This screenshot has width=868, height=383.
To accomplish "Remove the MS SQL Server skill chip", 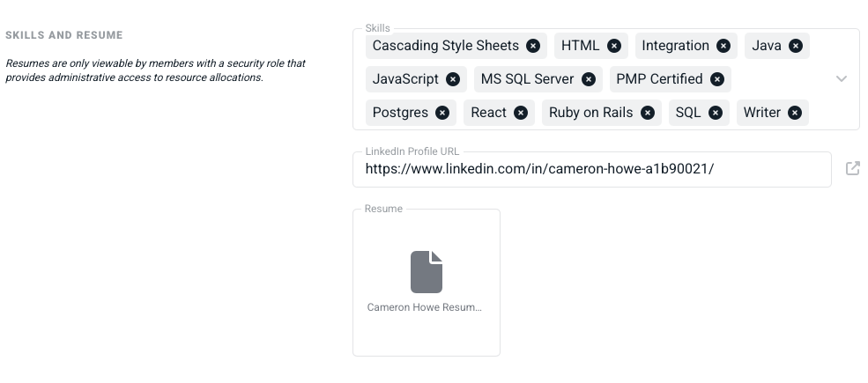I will [589, 79].
